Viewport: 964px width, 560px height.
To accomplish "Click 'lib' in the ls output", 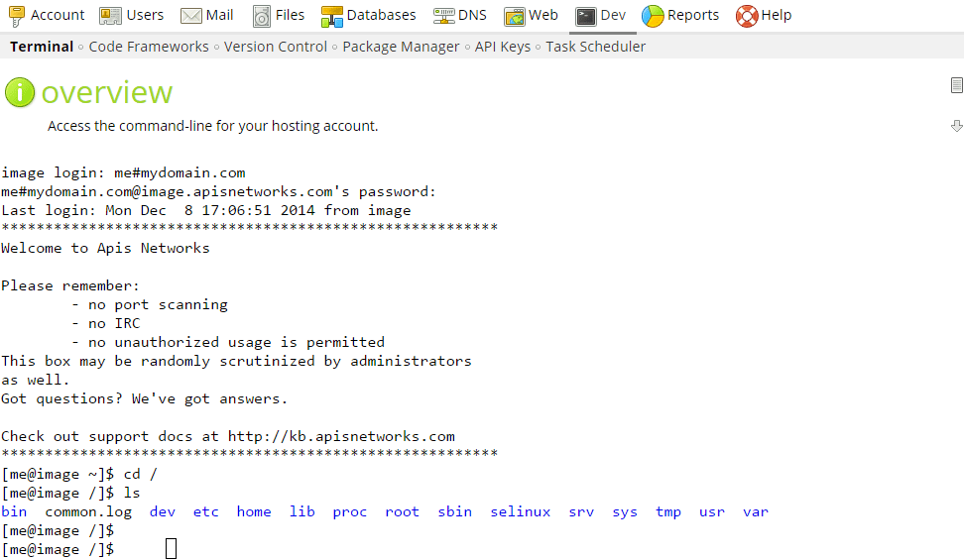I will [x=302, y=511].
